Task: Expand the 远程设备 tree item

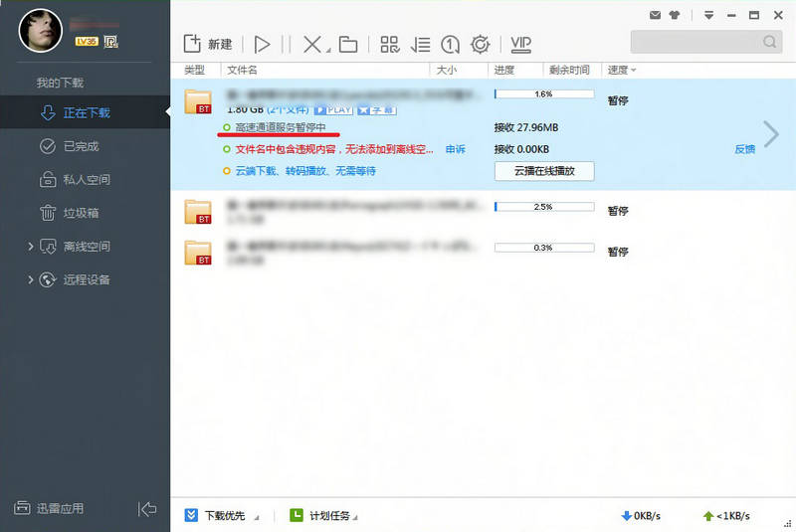Action: pos(31,280)
